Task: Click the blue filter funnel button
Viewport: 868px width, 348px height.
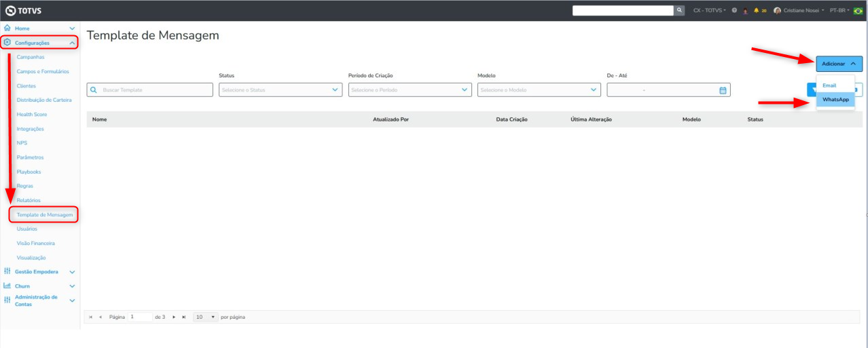Action: click(812, 90)
